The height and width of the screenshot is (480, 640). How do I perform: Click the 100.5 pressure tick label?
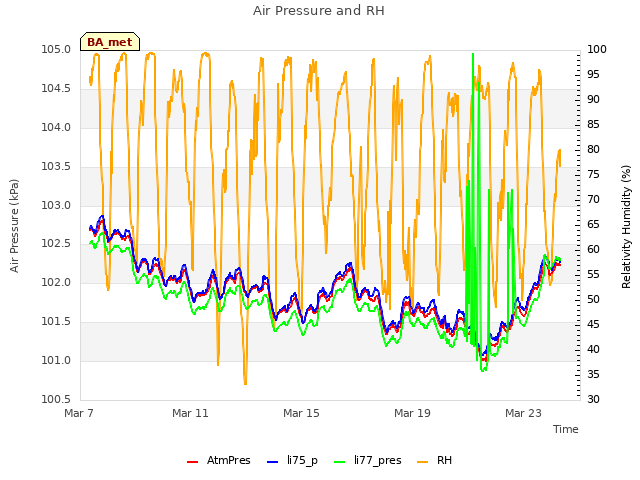point(56,400)
